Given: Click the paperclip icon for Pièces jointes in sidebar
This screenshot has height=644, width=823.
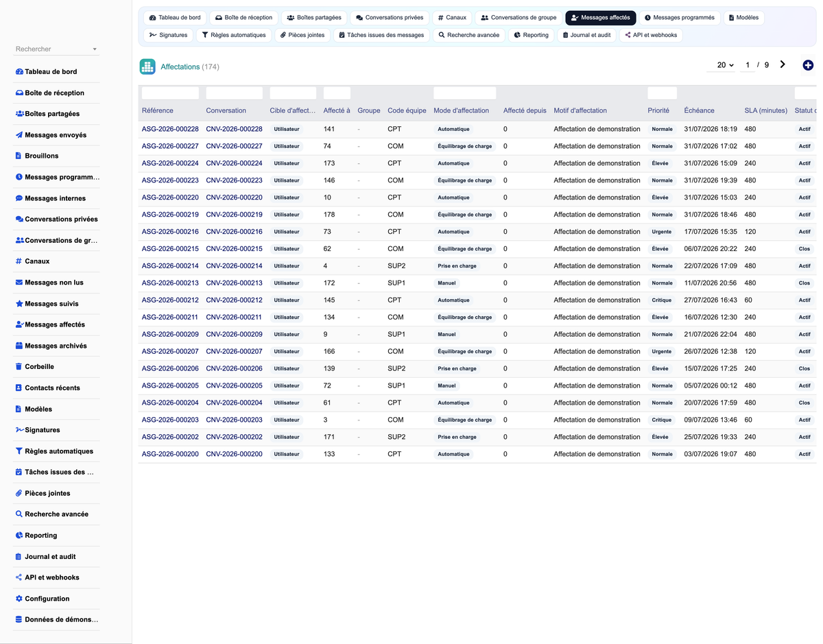Looking at the screenshot, I should point(19,493).
